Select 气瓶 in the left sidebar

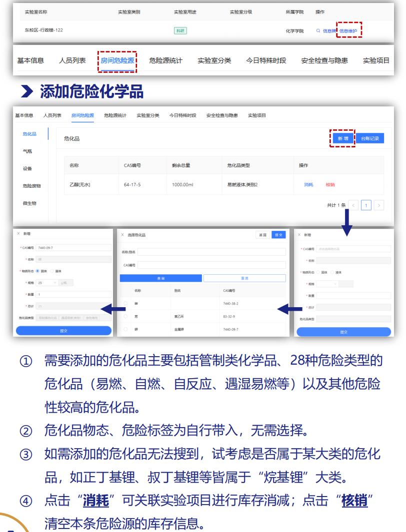tap(27, 151)
